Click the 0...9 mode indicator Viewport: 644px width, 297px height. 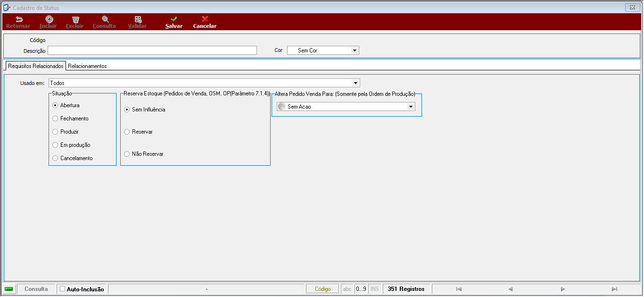[361, 289]
